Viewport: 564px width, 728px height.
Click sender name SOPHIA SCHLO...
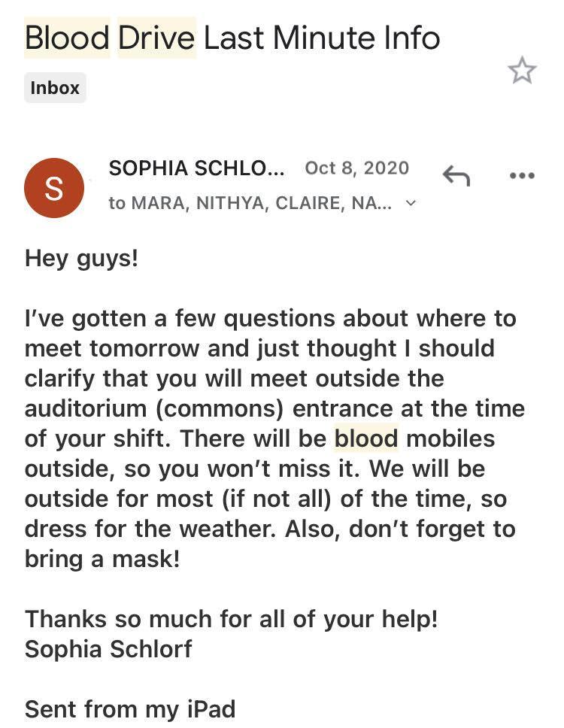click(x=196, y=168)
